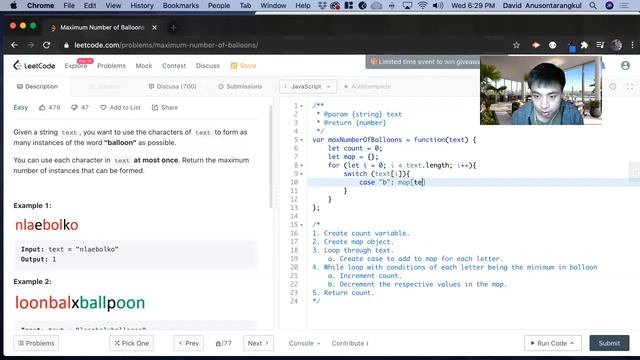The image size is (640, 360).
Task: Expand the Console panel
Action: click(x=304, y=343)
